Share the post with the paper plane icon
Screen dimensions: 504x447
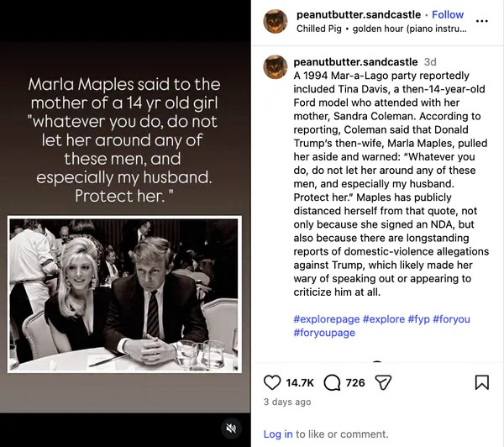click(383, 382)
